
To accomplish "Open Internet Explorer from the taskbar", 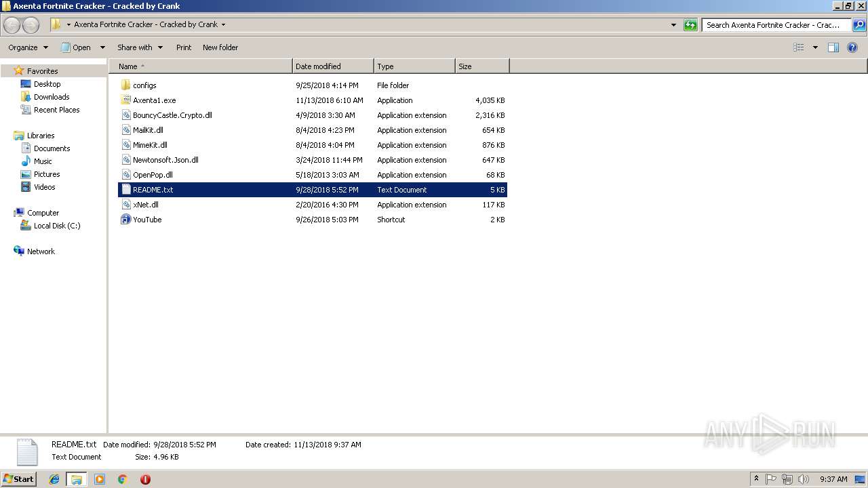I will (x=54, y=479).
